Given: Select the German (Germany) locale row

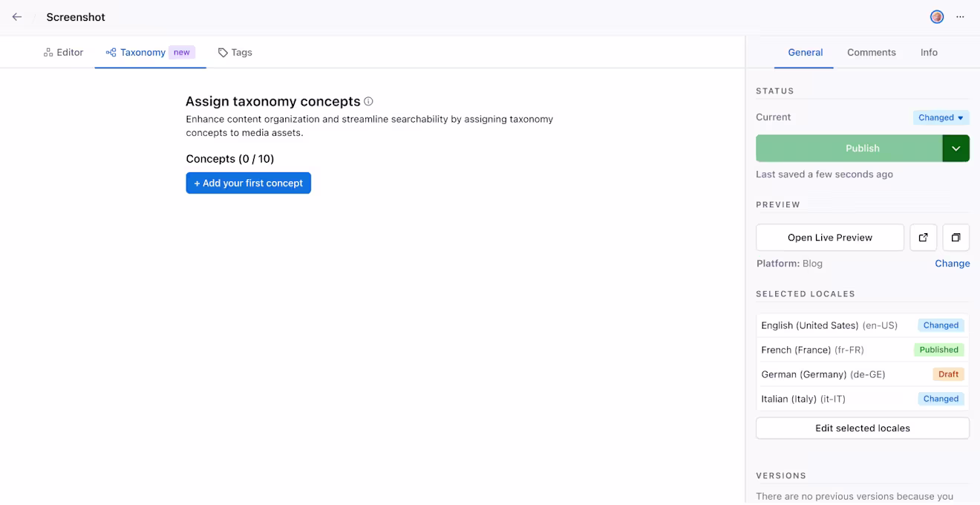Looking at the screenshot, I should [862, 374].
